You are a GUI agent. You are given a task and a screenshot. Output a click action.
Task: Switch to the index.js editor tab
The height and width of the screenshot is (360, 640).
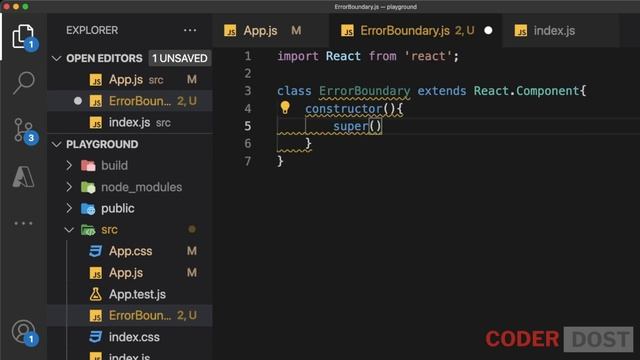[x=561, y=31]
